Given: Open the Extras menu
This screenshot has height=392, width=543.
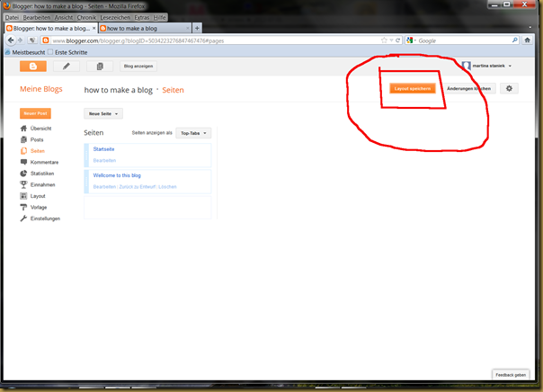Looking at the screenshot, I should (142, 17).
